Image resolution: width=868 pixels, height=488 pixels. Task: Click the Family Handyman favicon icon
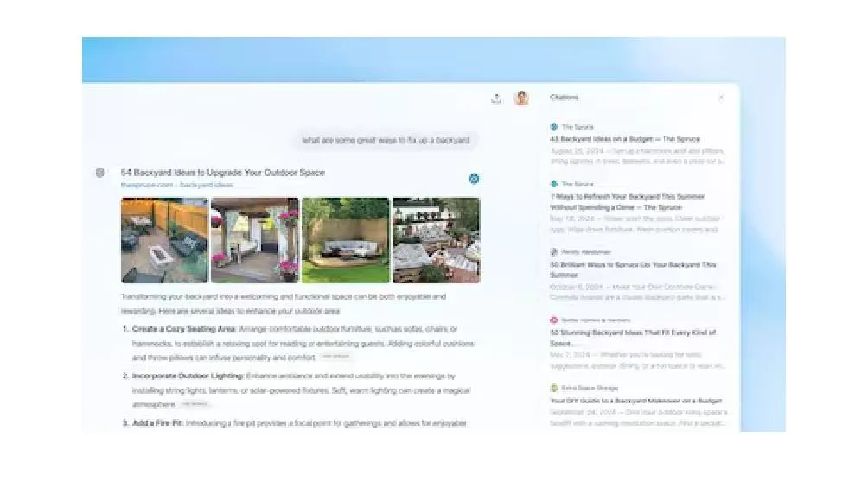coord(554,252)
